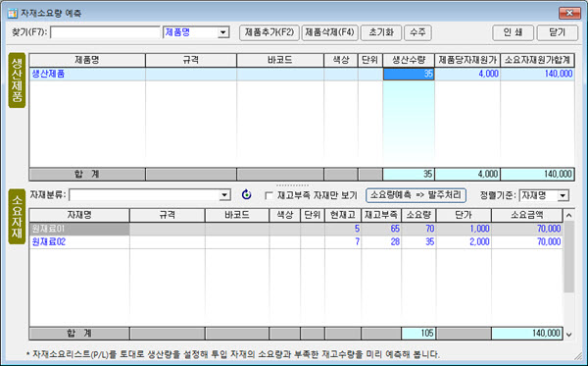The width and height of the screenshot is (588, 366).
Task: Click the product grid 규격 column header
Action: pos(191,60)
